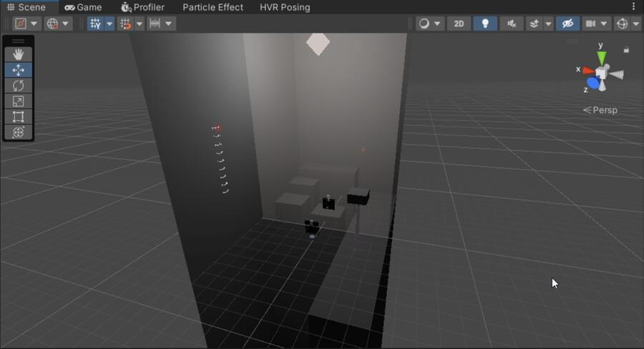
Task: Select the Scale tool
Action: pos(19,101)
